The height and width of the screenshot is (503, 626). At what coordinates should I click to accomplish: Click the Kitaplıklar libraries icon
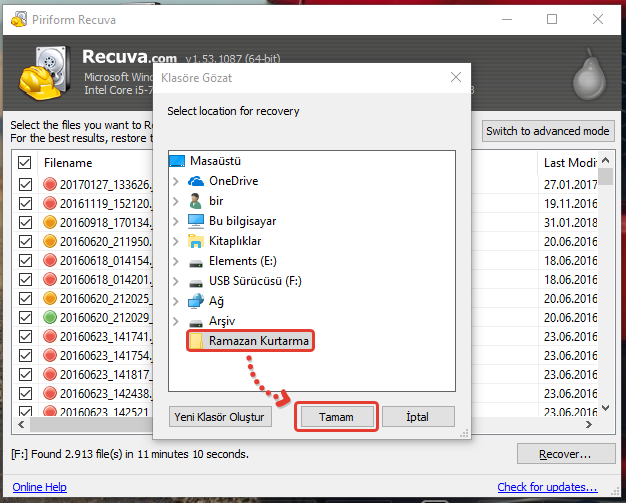click(195, 241)
